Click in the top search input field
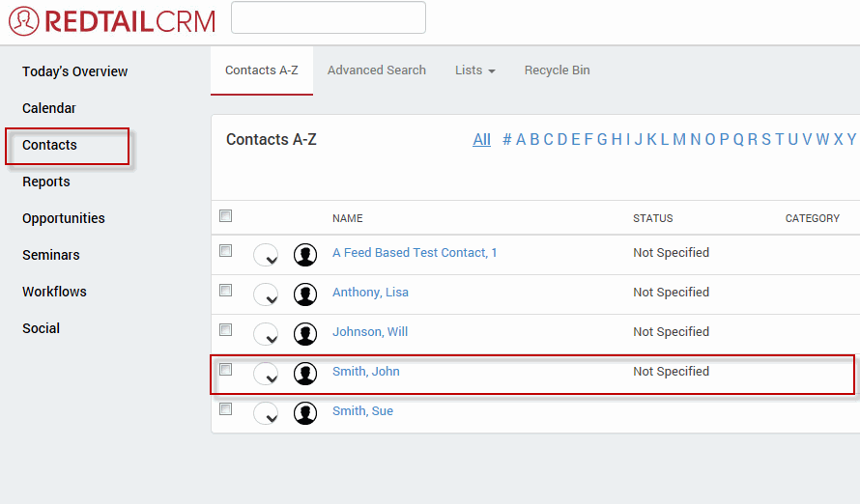The width and height of the screenshot is (860, 504). point(328,17)
